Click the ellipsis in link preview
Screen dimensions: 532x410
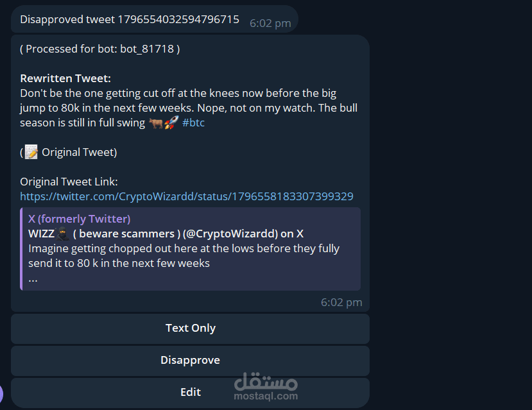pos(33,281)
